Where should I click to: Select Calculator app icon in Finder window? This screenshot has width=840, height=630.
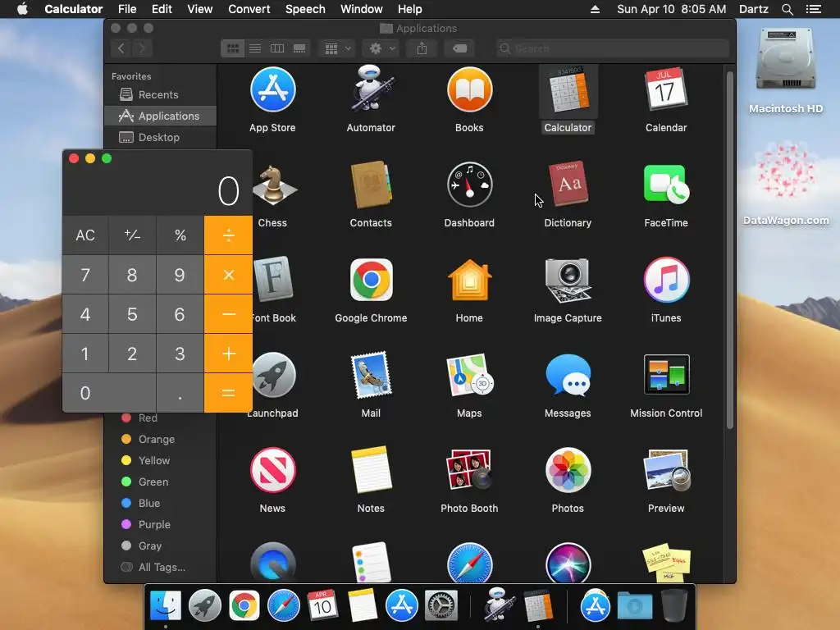(568, 90)
